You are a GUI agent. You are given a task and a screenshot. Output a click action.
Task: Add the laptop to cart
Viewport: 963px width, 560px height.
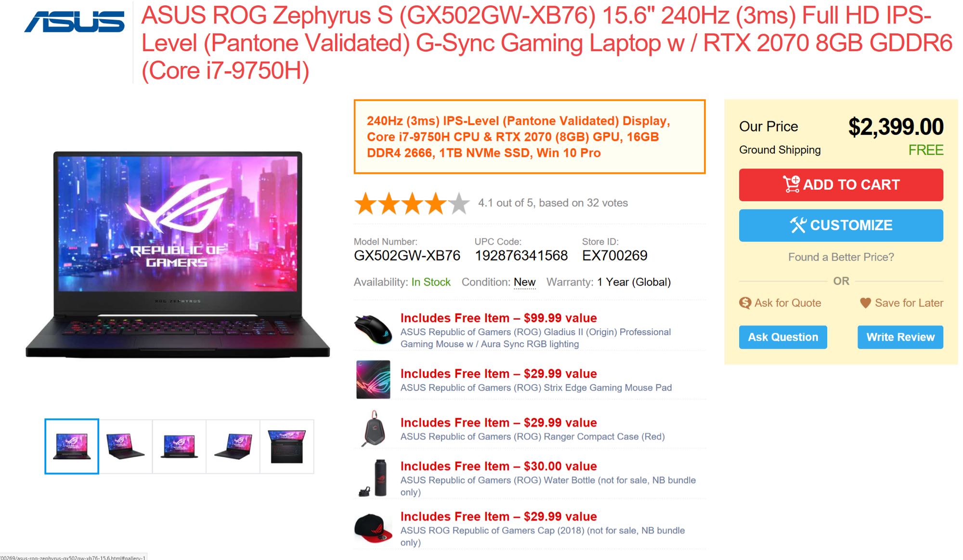coord(841,184)
